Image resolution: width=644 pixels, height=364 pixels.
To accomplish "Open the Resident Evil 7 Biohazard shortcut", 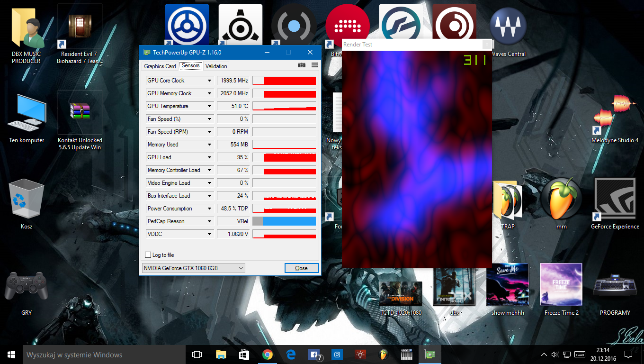I will tap(80, 34).
